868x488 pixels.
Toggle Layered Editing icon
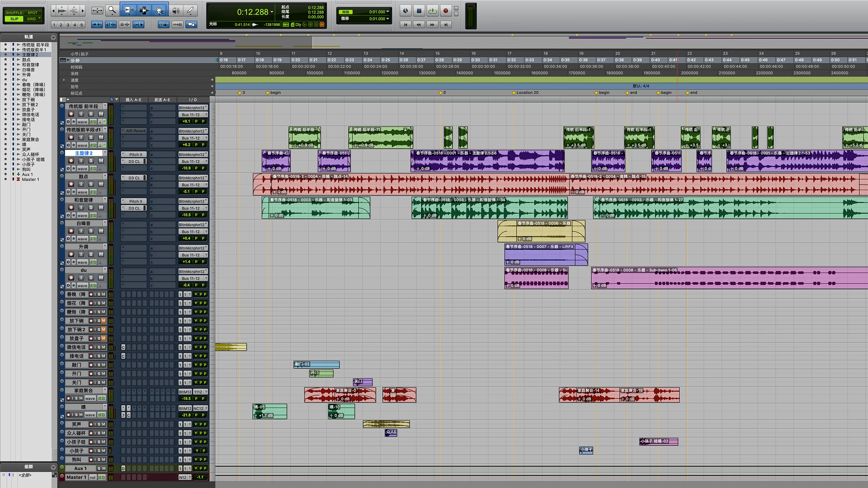point(191,25)
